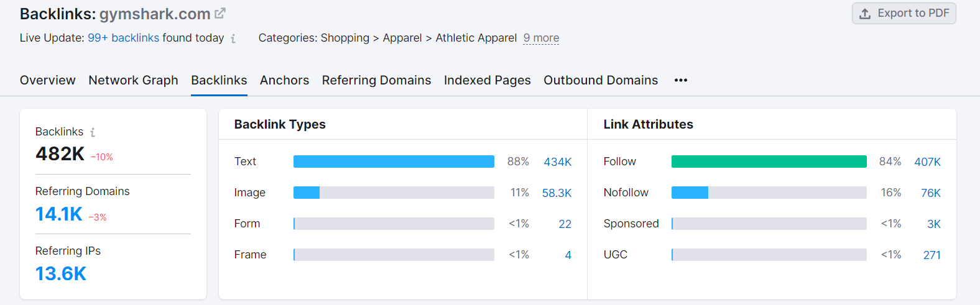
Task: Expand the '9 more' categories list
Action: click(x=541, y=38)
